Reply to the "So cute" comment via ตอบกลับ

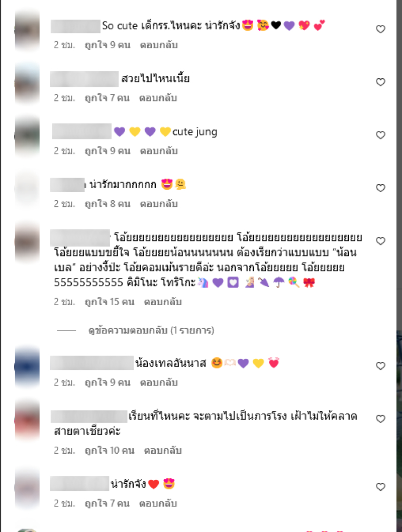pos(159,45)
